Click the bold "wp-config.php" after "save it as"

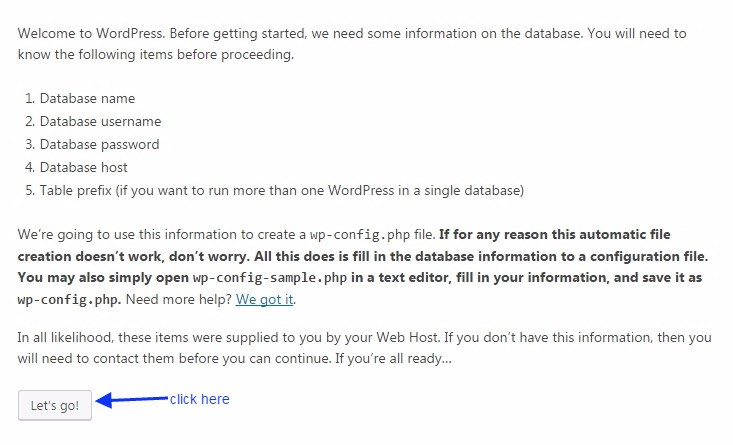tap(61, 299)
